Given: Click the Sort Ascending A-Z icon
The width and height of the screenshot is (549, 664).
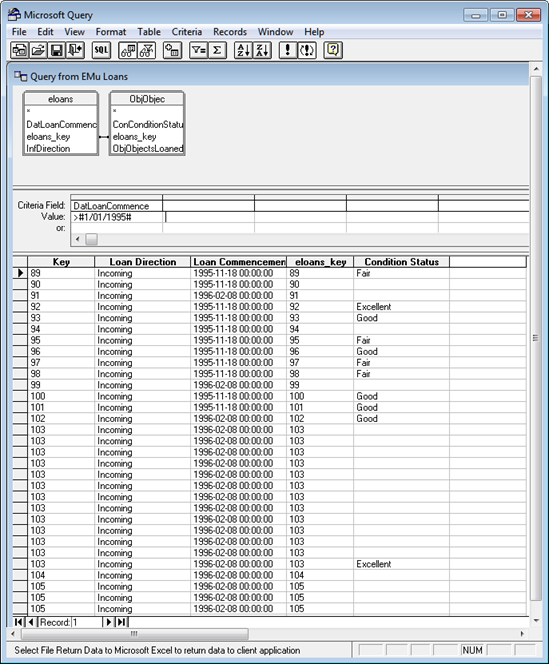Looking at the screenshot, I should [243, 50].
